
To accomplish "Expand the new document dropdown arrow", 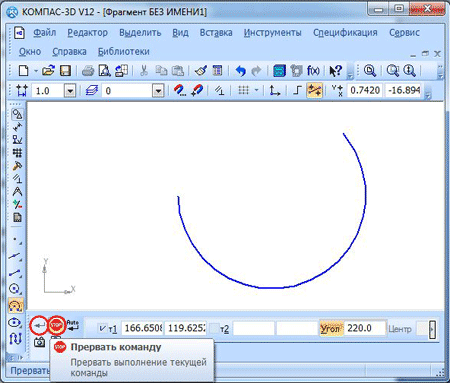I will (35, 71).
